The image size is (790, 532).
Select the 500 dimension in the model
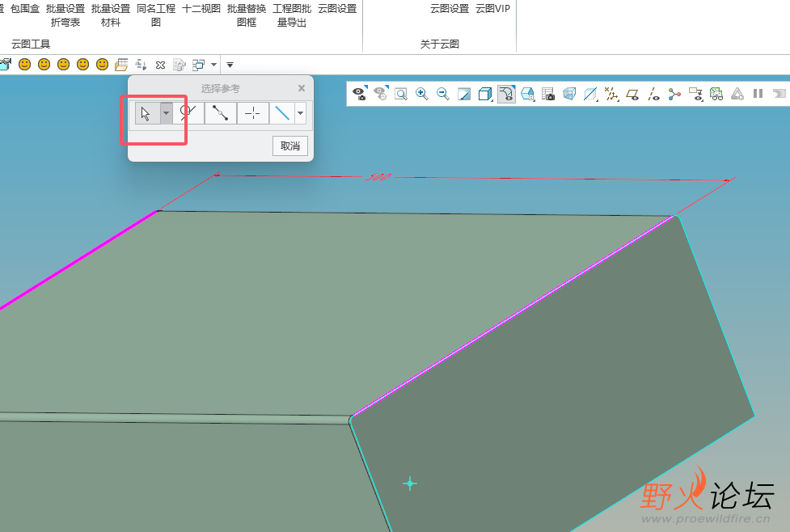[x=378, y=177]
